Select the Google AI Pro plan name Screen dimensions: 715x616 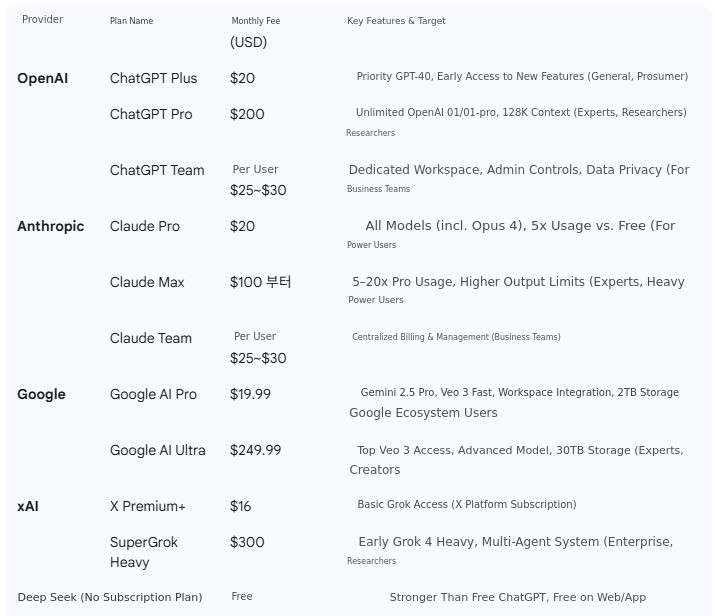click(153, 394)
